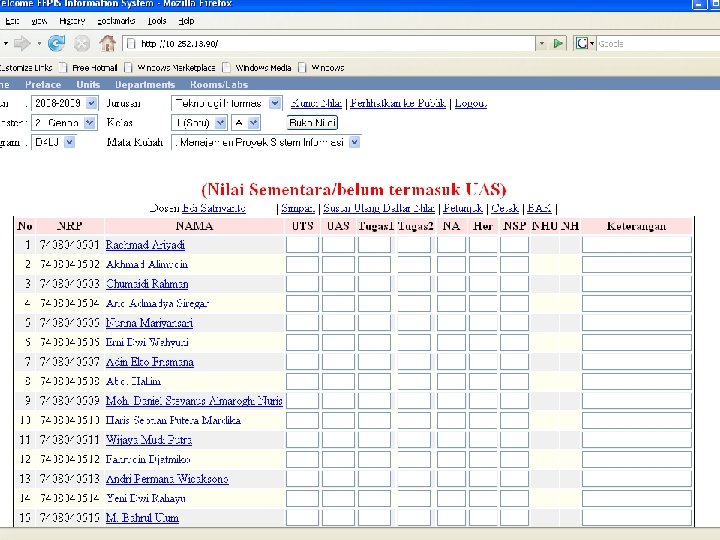This screenshot has height=540, width=720.
Task: Go to the Home page icon
Action: (107, 44)
